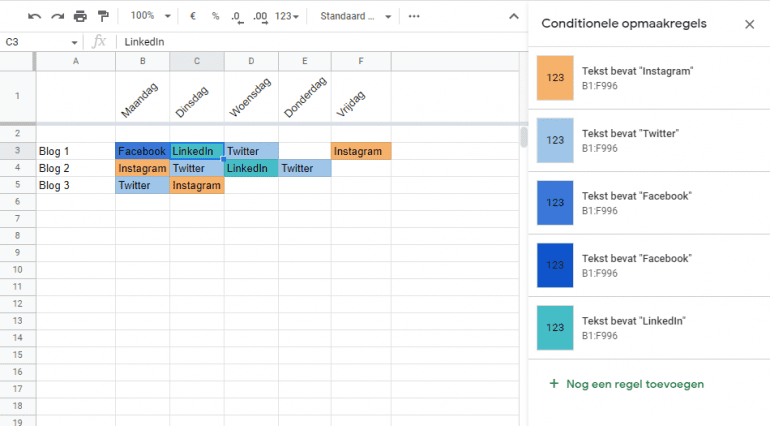Select the Facebook cell in Blog 1 row
This screenshot has width=770, height=426.
coord(142,151)
